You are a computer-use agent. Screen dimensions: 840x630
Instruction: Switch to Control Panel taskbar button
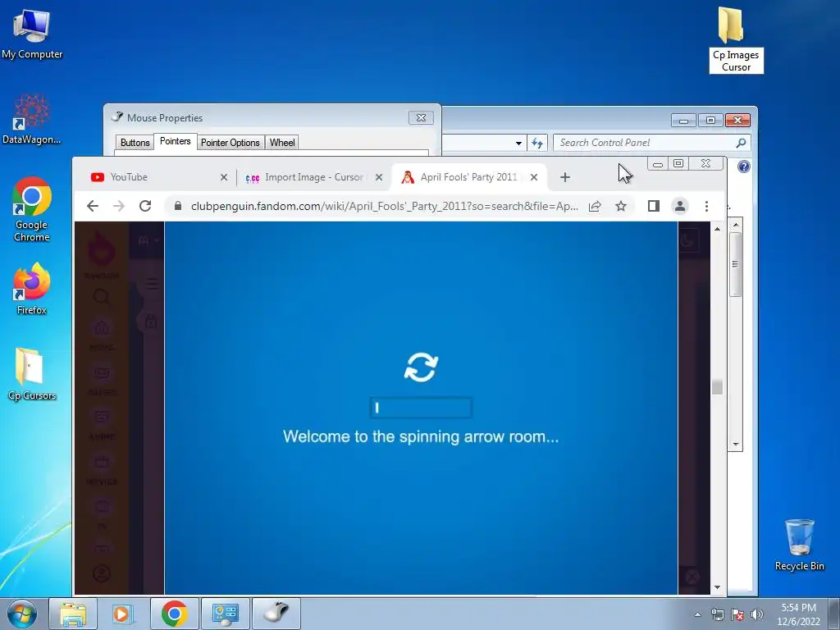[x=225, y=614]
